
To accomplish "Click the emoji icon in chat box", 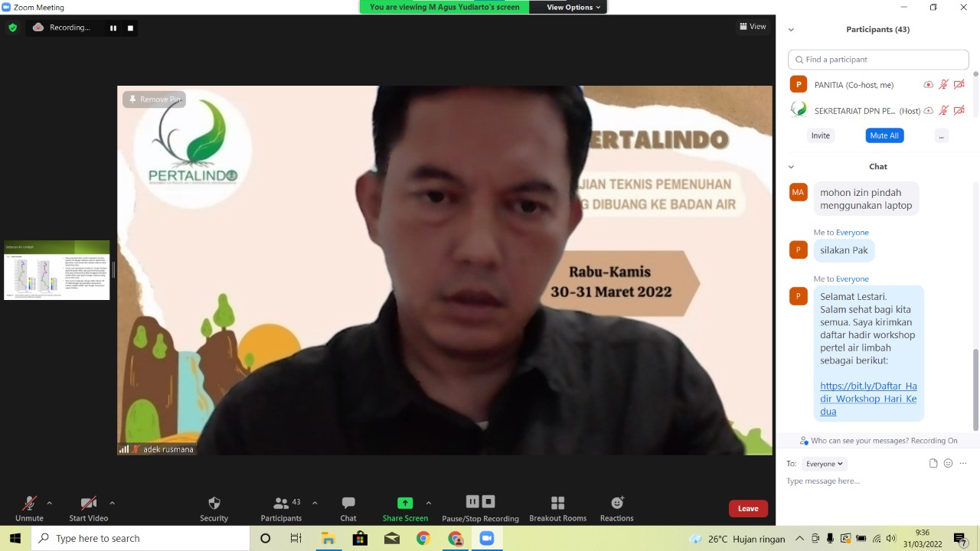I will [948, 463].
